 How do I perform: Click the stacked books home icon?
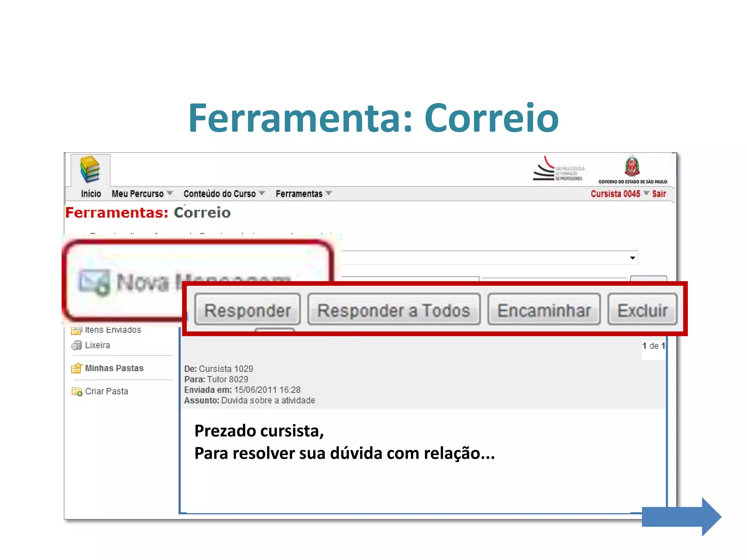pyautogui.click(x=90, y=170)
